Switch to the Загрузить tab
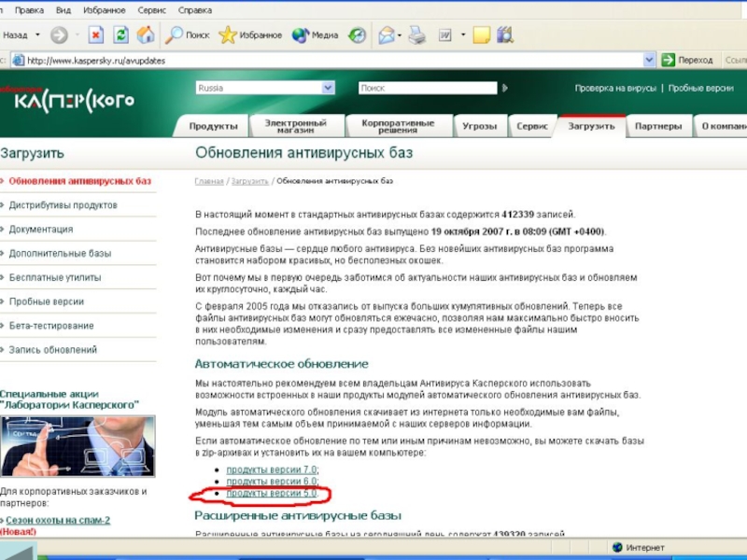The image size is (747, 560). coord(591,126)
